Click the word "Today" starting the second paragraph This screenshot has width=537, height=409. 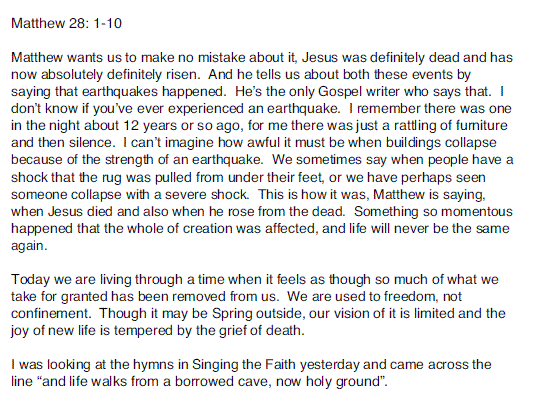pos(30,280)
